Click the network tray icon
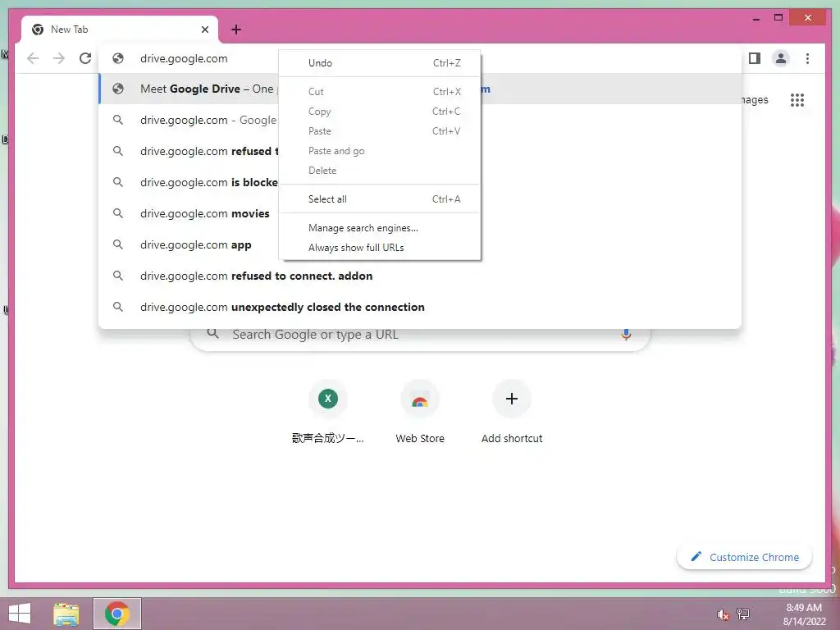 click(743, 614)
